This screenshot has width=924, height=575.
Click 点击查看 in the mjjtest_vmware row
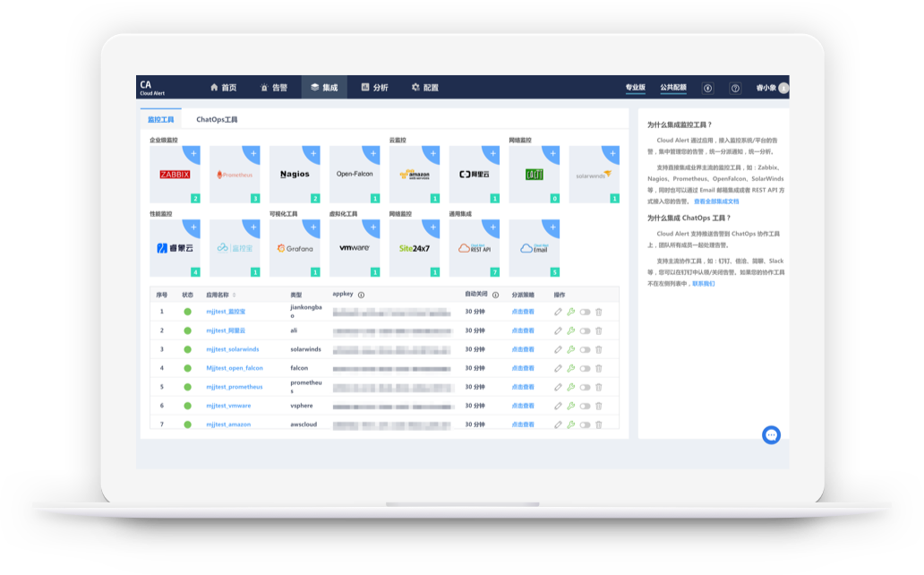point(523,406)
